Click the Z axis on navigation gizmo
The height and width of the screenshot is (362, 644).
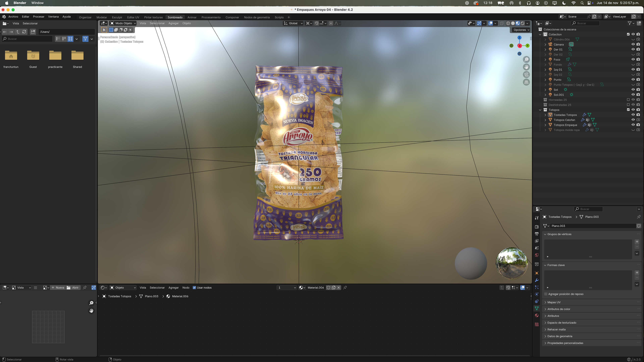coord(519,38)
